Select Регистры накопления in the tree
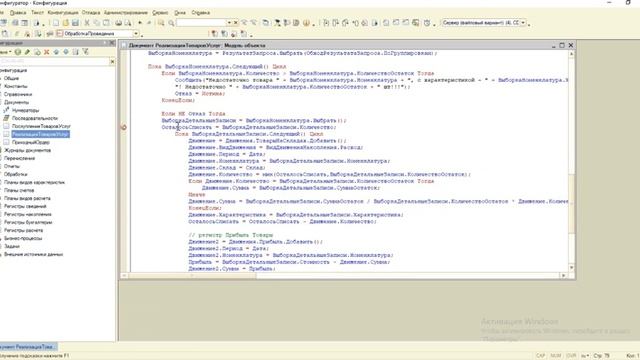This screenshot has width=640, height=360. [28, 214]
